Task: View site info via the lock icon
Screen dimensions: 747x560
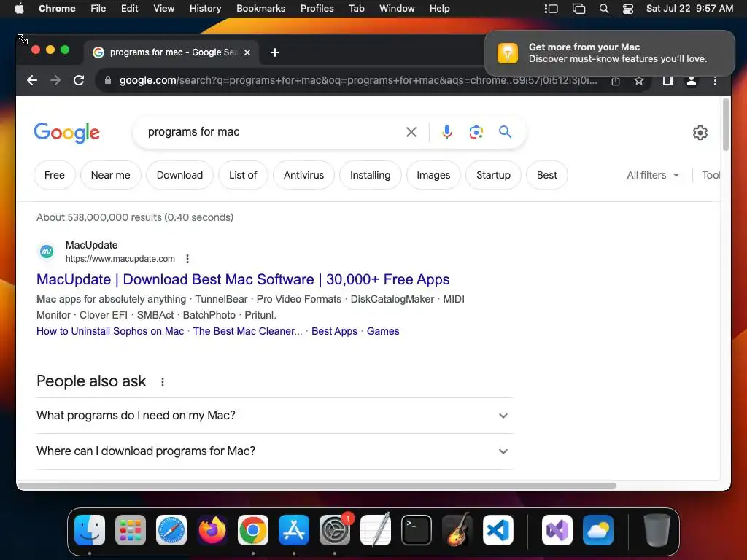Action: (x=108, y=80)
